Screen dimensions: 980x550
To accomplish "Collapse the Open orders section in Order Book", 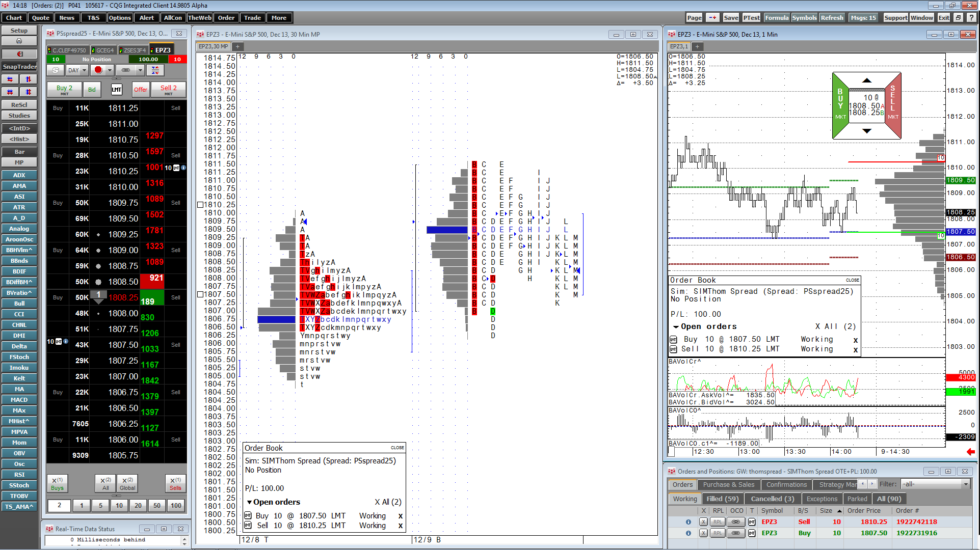I will click(250, 502).
